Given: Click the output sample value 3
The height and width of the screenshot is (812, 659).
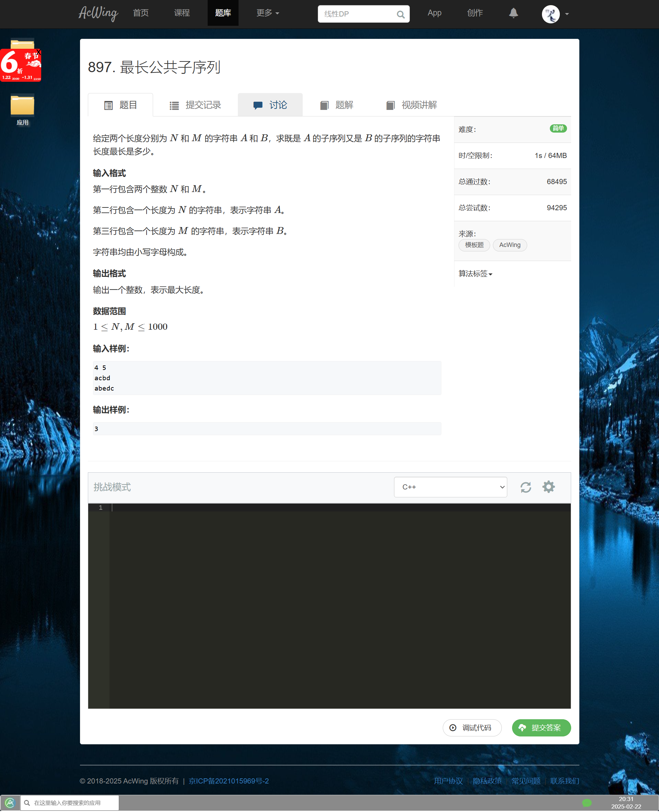Looking at the screenshot, I should [x=96, y=428].
